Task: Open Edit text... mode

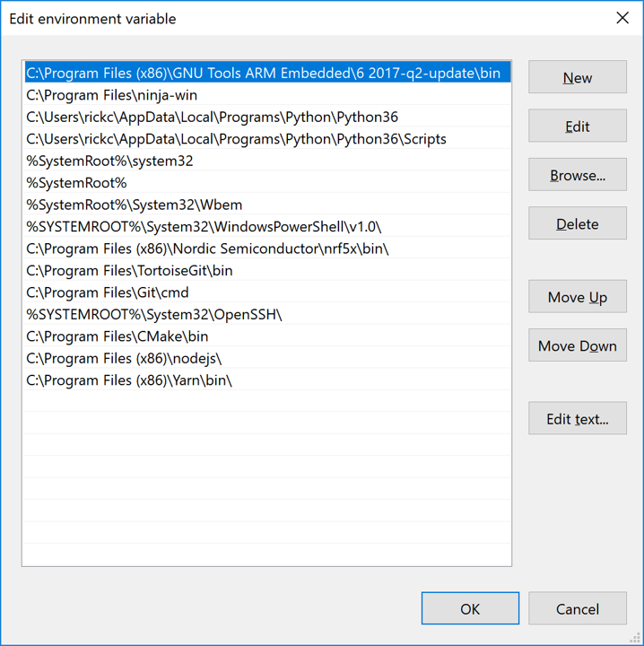Action: click(578, 418)
